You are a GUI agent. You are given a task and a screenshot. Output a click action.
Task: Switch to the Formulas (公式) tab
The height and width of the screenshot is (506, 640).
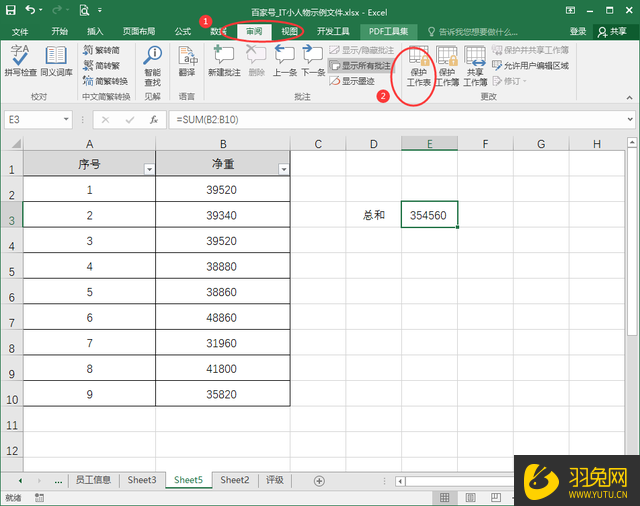tap(182, 32)
